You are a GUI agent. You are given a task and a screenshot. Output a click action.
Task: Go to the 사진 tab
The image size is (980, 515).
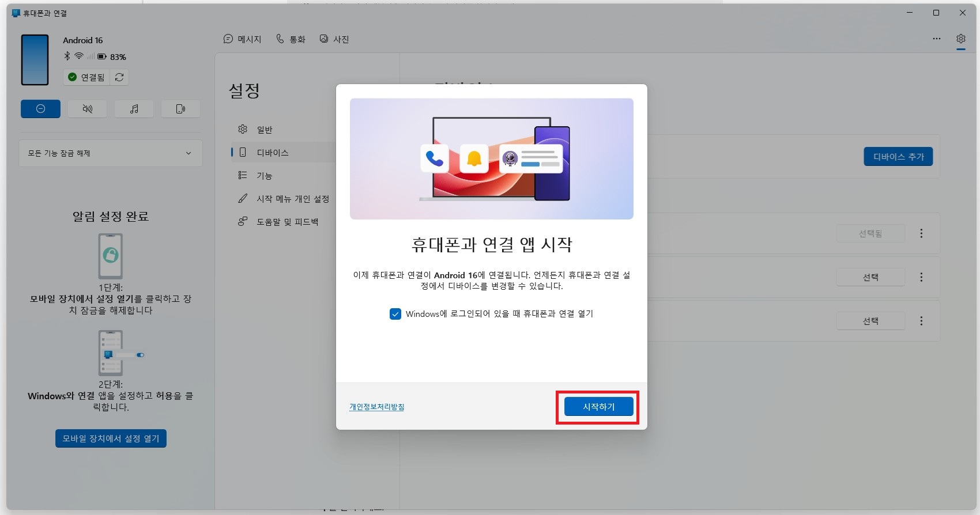click(x=334, y=39)
